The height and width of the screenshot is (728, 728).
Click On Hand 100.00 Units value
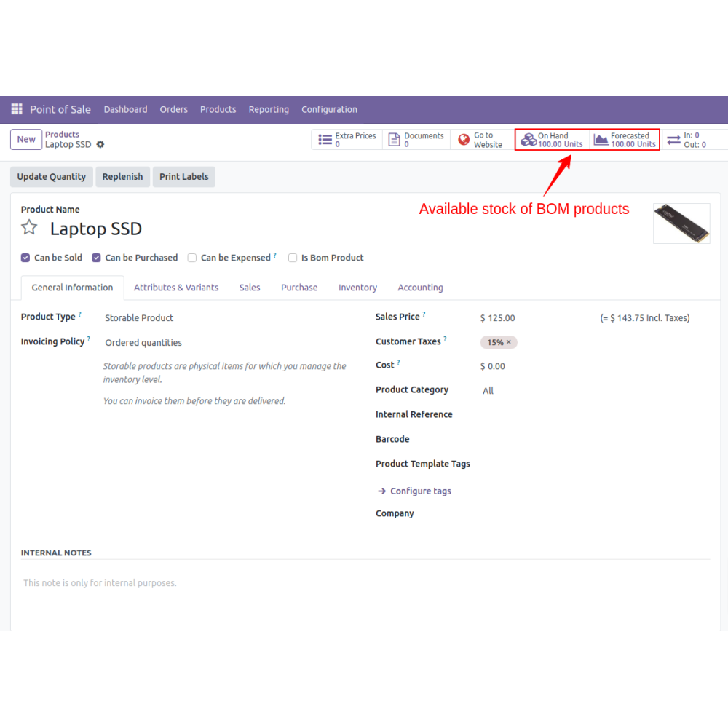point(561,144)
